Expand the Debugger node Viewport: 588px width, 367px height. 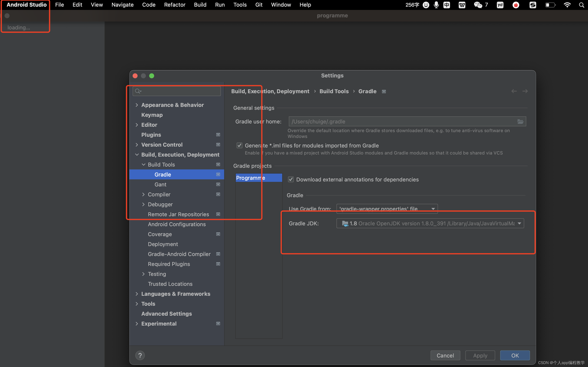click(x=143, y=204)
